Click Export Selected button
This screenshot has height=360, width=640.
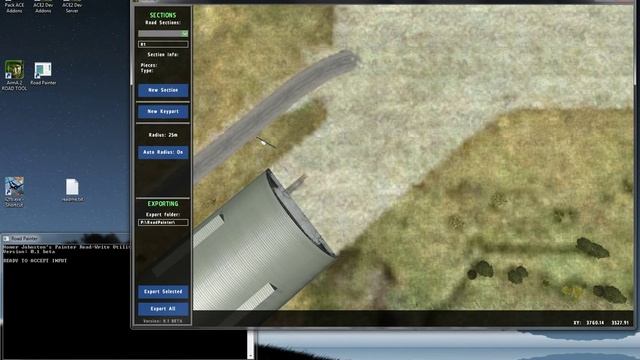click(x=163, y=292)
